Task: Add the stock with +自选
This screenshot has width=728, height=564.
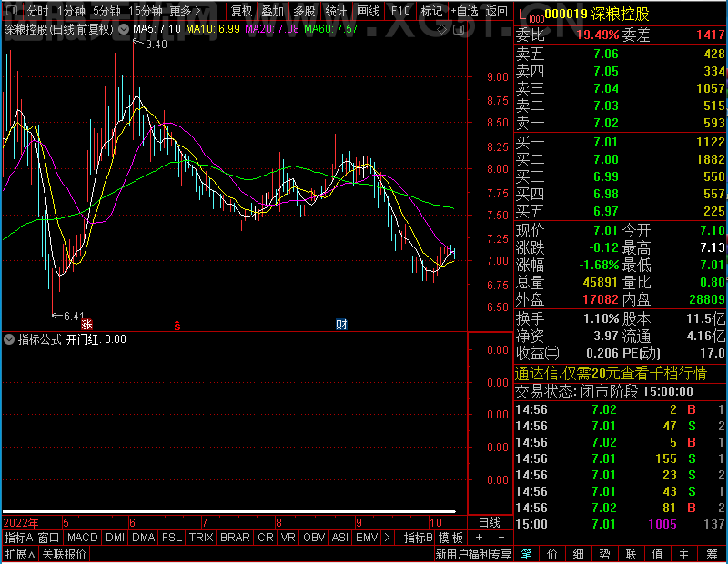Action: pos(464,11)
